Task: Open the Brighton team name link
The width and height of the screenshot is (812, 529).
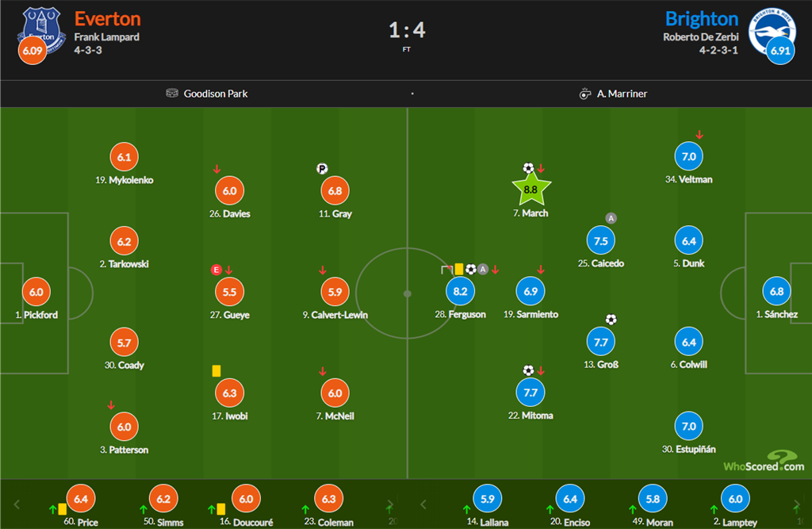Action: point(701,18)
